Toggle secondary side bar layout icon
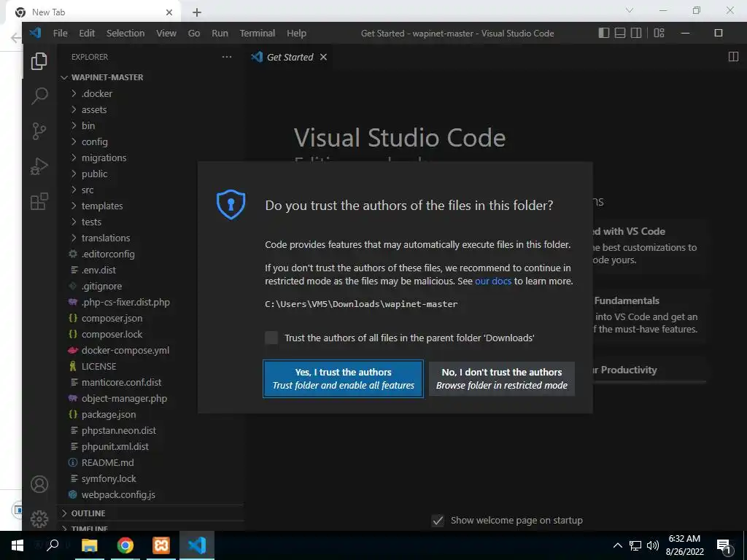The width and height of the screenshot is (747, 560). point(636,33)
